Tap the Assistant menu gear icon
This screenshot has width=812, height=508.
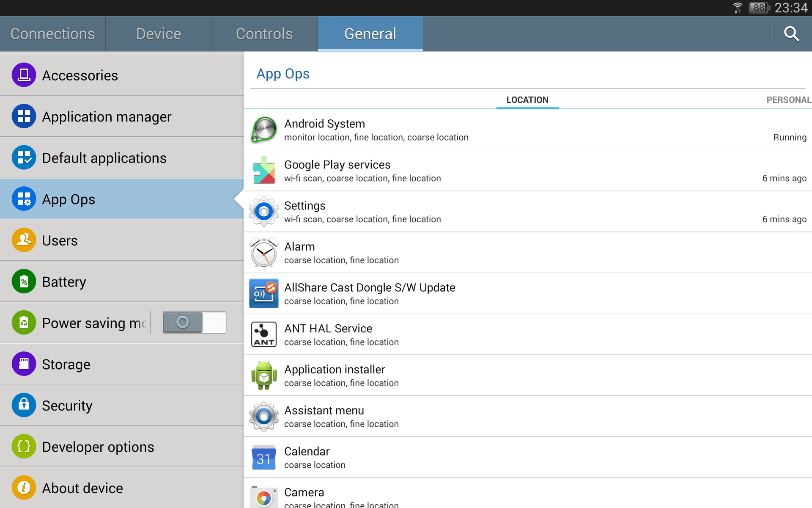[264, 416]
